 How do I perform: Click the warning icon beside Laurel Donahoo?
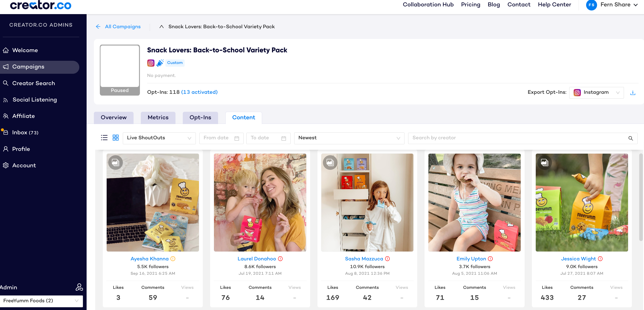point(281,259)
